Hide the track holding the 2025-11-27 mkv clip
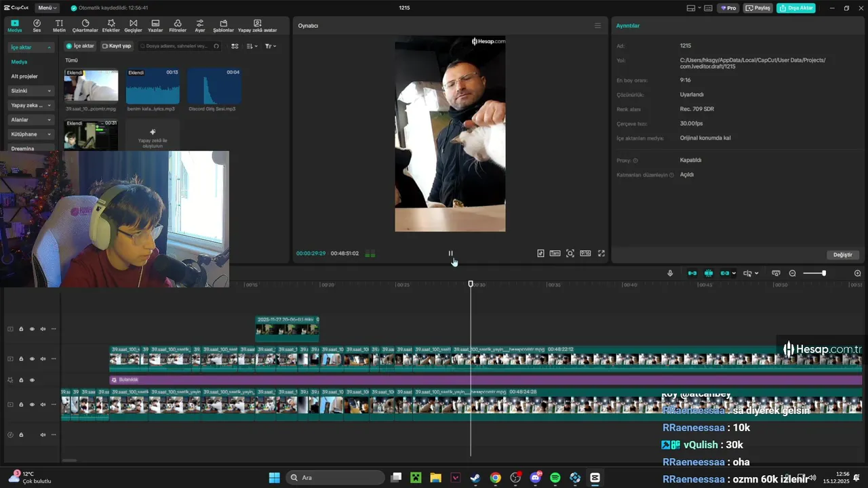868x488 pixels. pos(32,329)
